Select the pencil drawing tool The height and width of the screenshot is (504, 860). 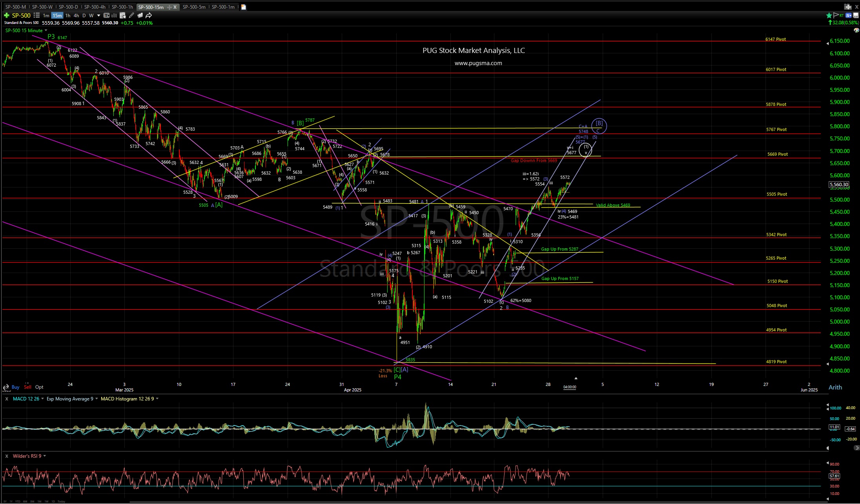coord(131,16)
